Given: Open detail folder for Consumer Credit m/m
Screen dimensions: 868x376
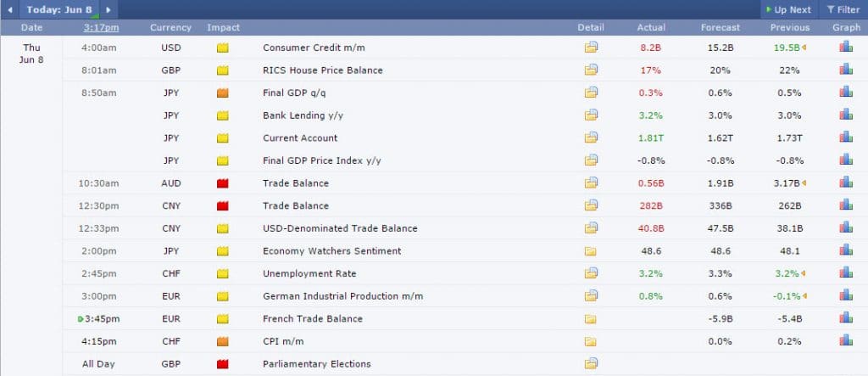Looking at the screenshot, I should coord(591,48).
